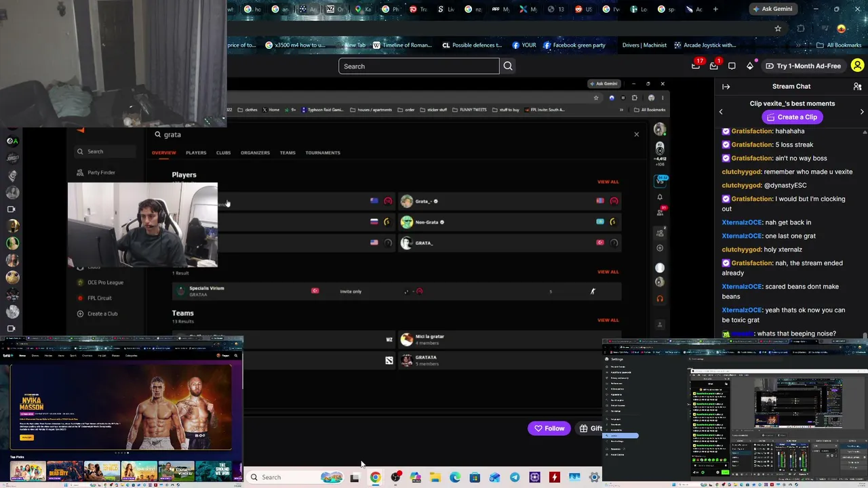Bookmark this page with star icon
868x488 pixels.
[x=778, y=28]
